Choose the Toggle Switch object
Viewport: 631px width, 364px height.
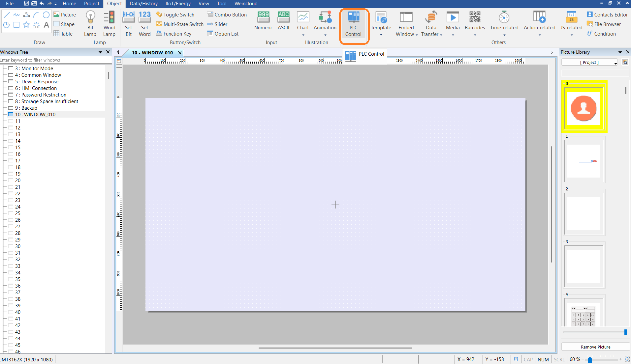[175, 14]
